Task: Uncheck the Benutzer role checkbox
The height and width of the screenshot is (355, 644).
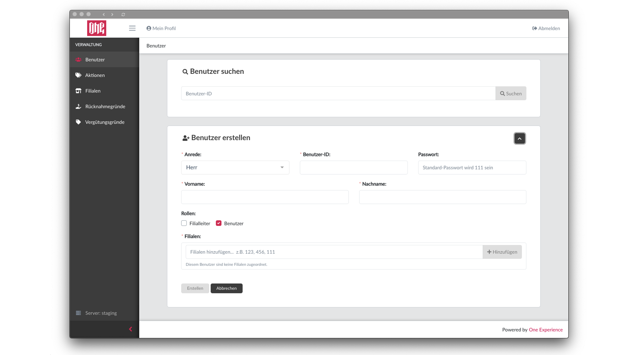Action: pos(219,223)
